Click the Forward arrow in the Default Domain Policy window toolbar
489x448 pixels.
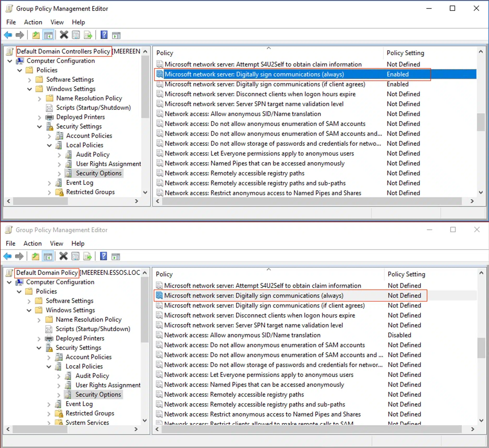point(19,256)
